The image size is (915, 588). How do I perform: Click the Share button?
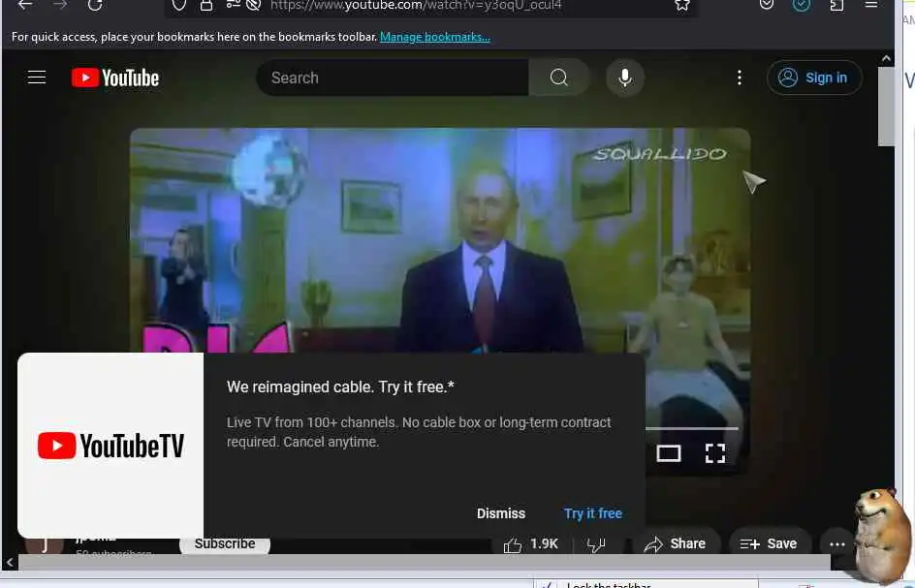click(x=676, y=544)
